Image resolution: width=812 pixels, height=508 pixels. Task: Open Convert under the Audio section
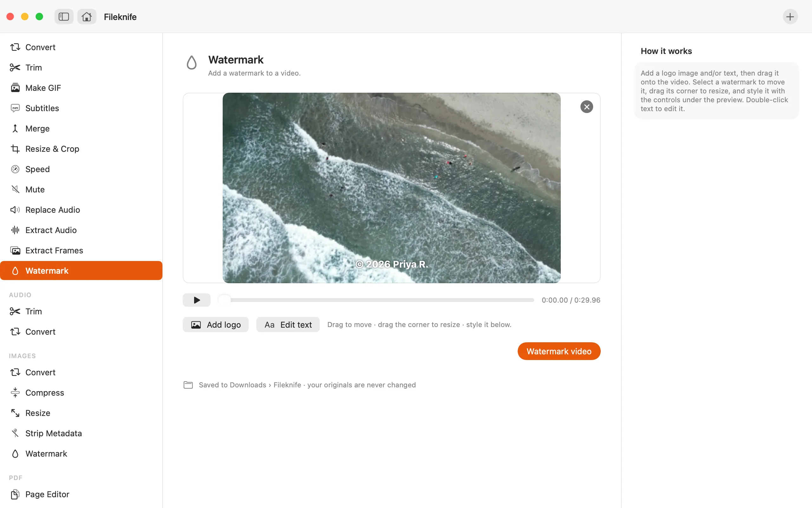81,331
